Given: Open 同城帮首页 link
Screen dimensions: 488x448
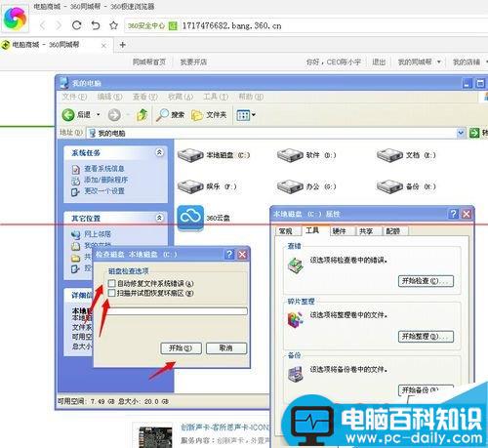Looking at the screenshot, I should click(x=149, y=61).
